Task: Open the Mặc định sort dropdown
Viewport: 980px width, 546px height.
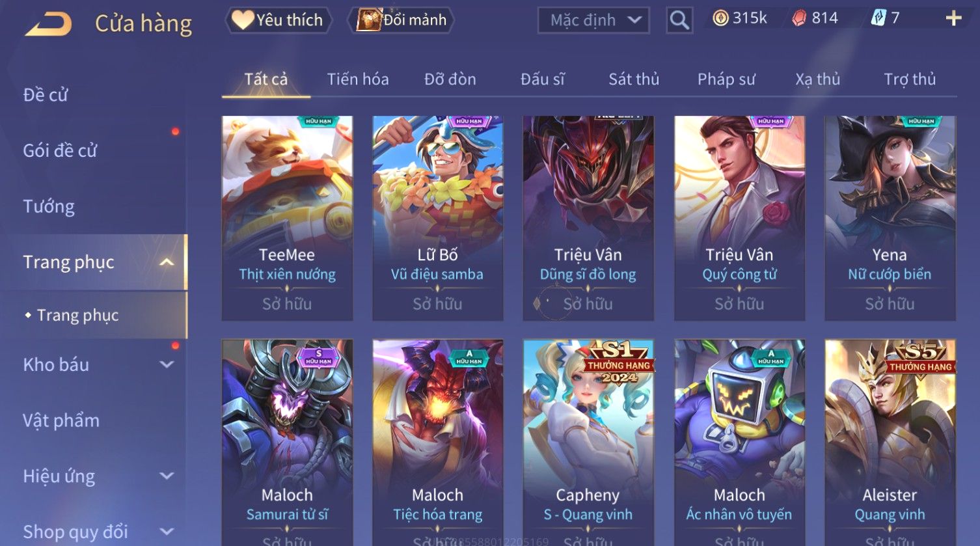Action: tap(593, 20)
